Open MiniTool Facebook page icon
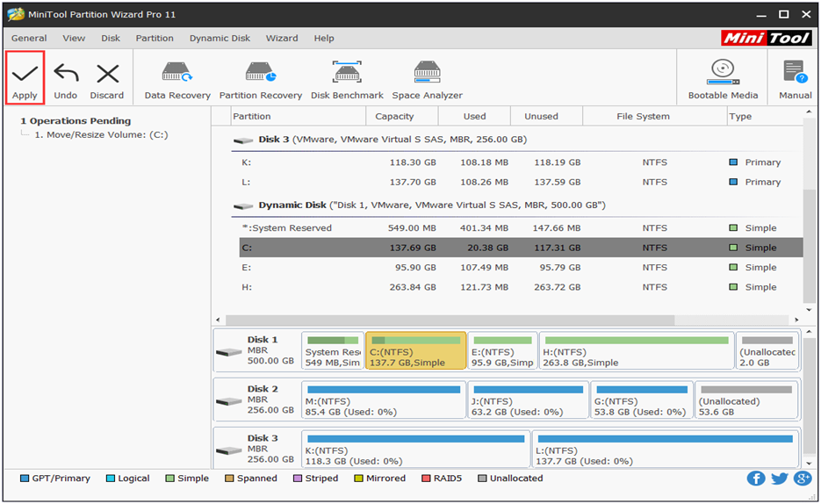This screenshot has height=504, width=821. [755, 478]
